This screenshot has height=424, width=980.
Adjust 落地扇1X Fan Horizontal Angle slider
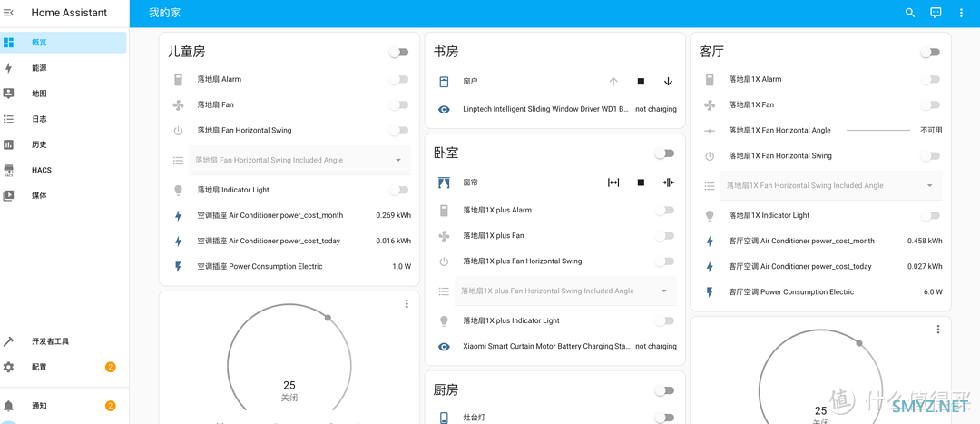point(878,131)
